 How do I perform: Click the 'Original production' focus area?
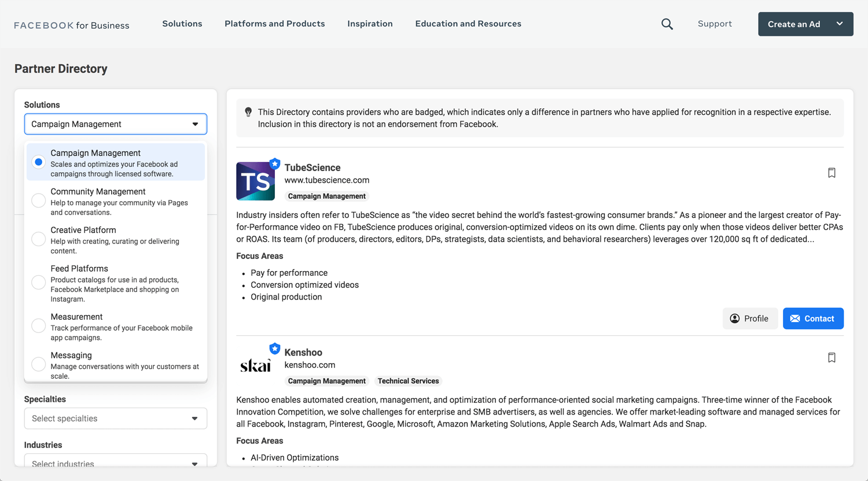pos(286,297)
